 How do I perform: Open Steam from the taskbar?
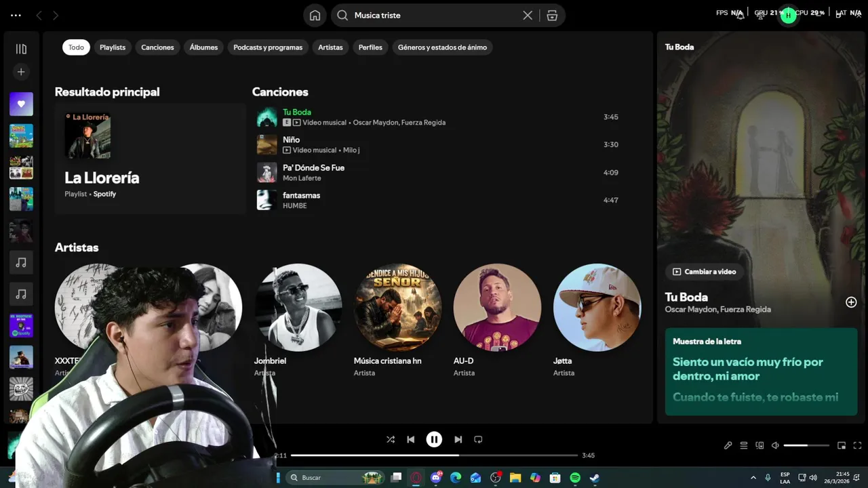point(595,478)
